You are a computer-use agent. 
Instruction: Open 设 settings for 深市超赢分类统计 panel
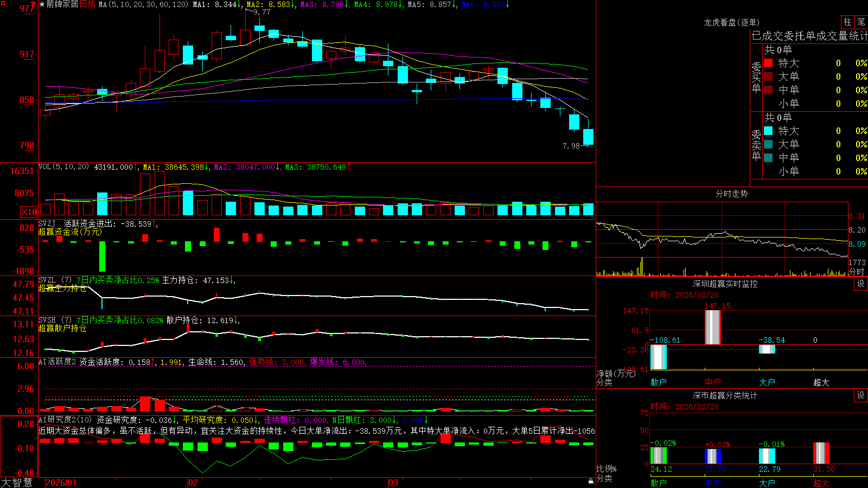click(861, 395)
